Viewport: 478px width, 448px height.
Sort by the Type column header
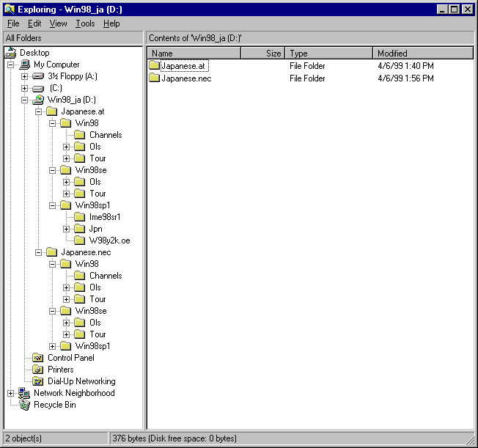[x=329, y=53]
